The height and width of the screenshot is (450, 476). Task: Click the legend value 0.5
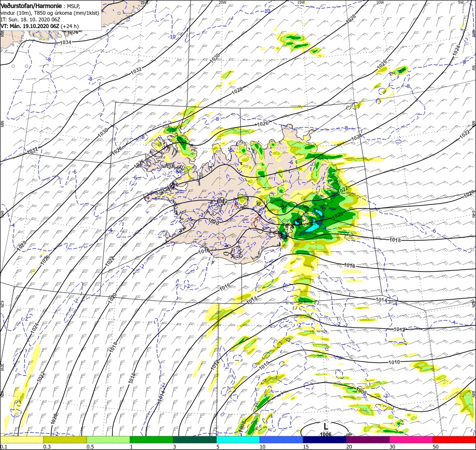[90, 447]
